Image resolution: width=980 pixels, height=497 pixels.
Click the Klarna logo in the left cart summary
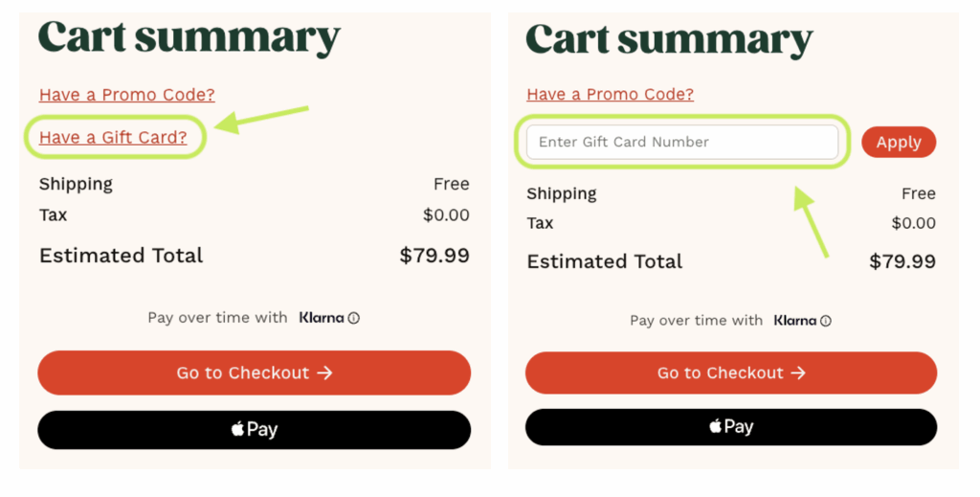(322, 317)
